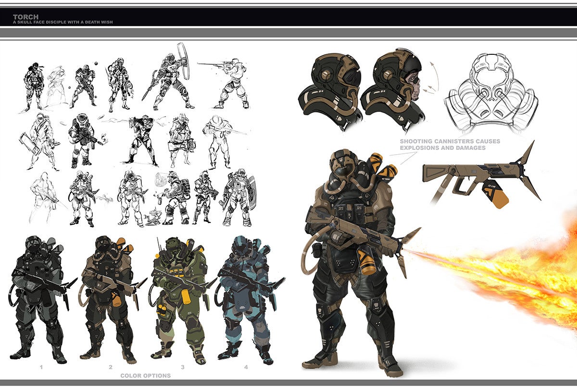Click the standalone flamethrower weapon render

(x=471, y=173)
